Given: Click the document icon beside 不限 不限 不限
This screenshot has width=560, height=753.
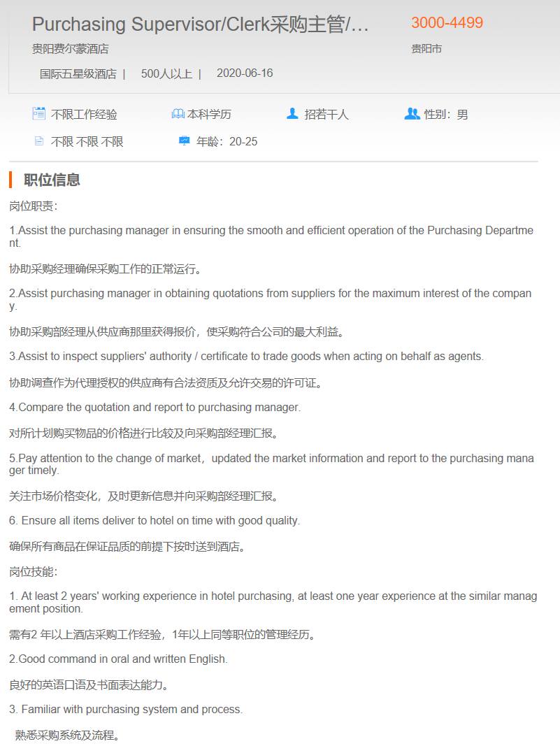Looking at the screenshot, I should tap(39, 141).
